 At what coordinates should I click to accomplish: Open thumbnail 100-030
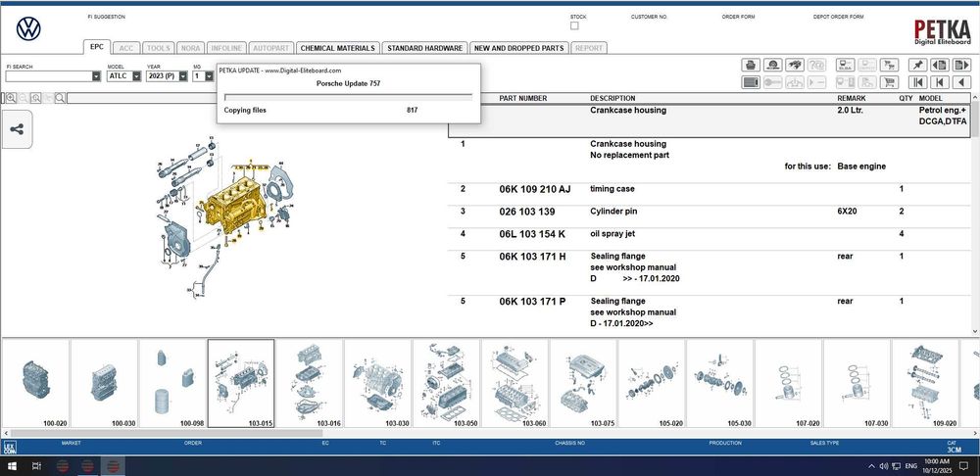click(x=105, y=384)
